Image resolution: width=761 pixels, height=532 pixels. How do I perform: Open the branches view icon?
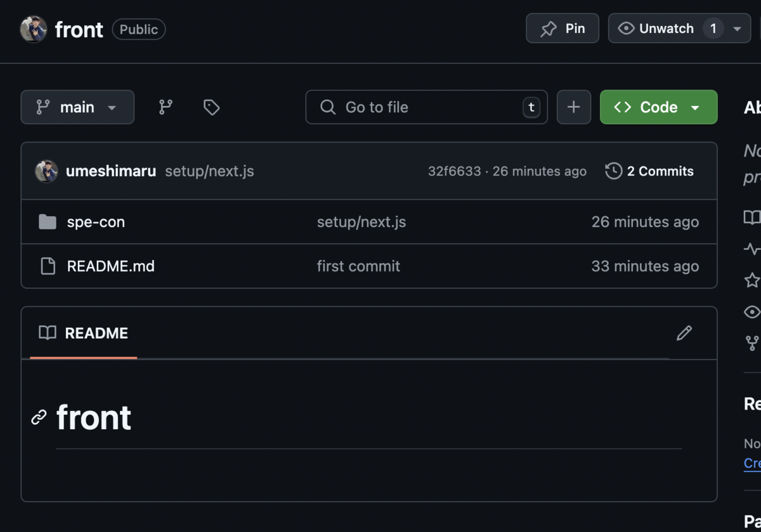click(166, 107)
